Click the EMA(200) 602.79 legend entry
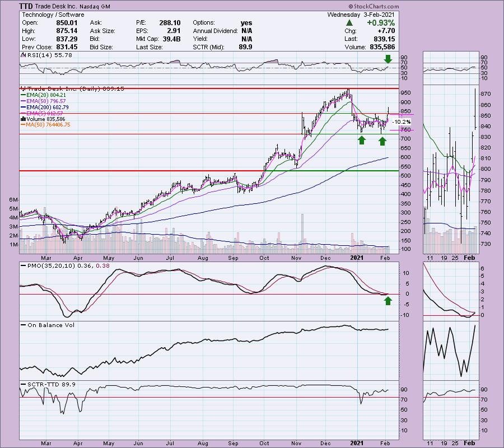Viewport: 504px width, 448px height. coord(47,108)
